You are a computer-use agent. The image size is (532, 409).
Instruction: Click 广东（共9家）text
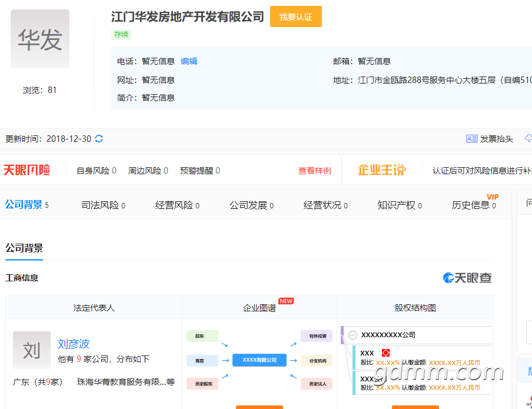coord(38,382)
